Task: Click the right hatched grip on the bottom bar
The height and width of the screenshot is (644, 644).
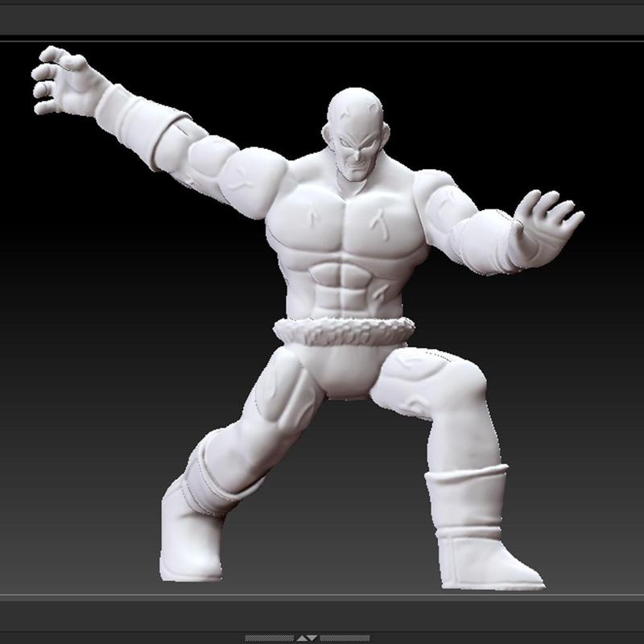Action: (x=346, y=635)
